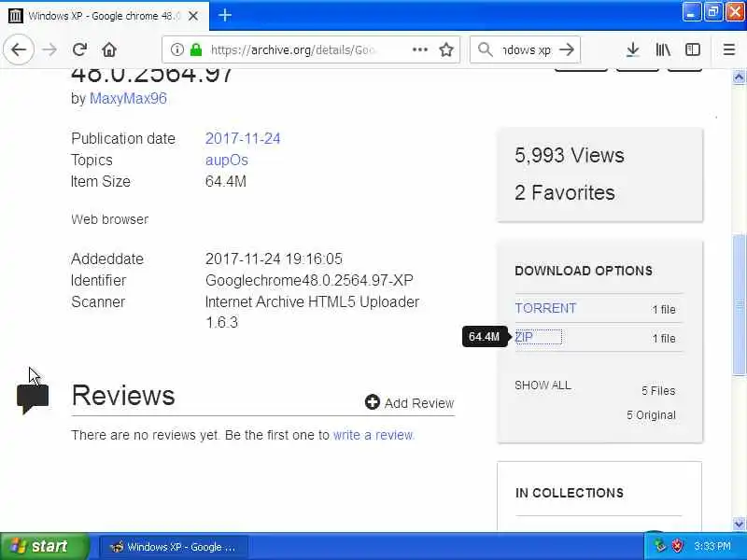Viewport: 747px width, 560px height.
Task: Open the hamburger application menu
Action: [x=729, y=49]
